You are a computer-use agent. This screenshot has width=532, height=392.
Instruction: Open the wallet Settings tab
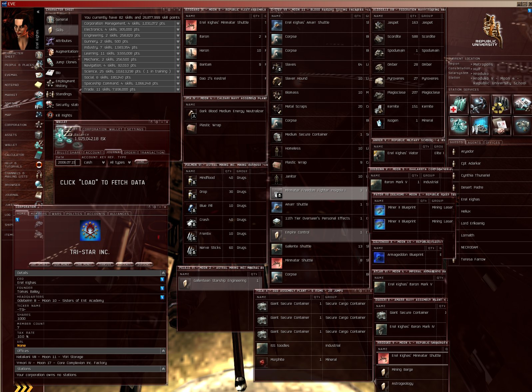(135, 129)
